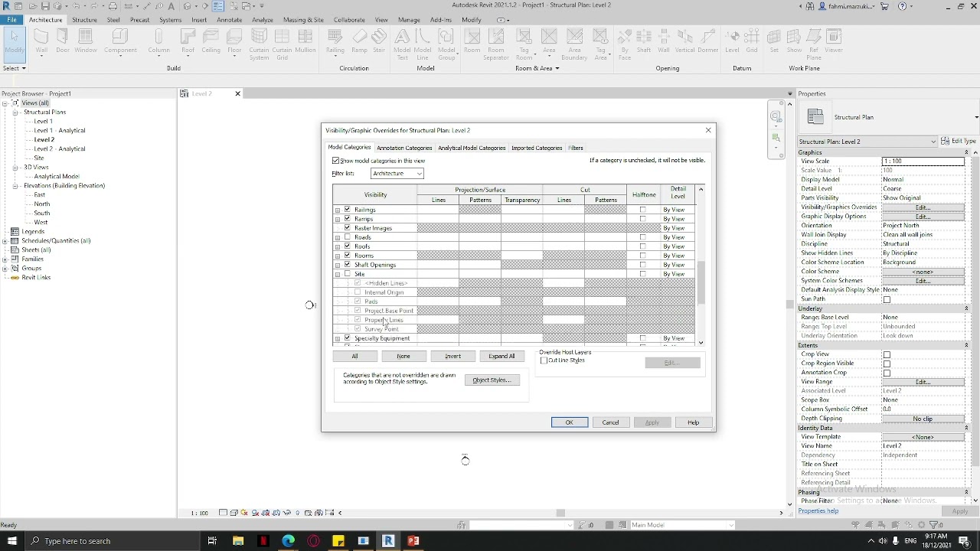This screenshot has width=980, height=551.
Task: Toggle Halftone checkbox for Roofs row
Action: tap(643, 246)
